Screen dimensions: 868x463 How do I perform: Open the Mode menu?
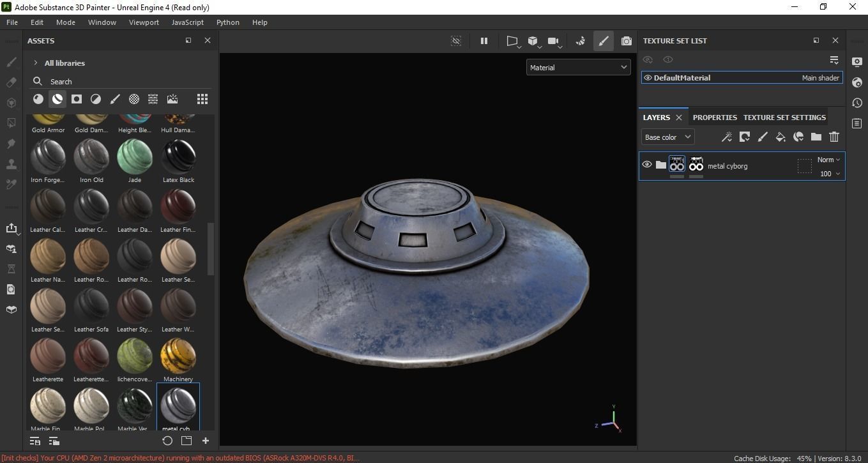point(66,22)
